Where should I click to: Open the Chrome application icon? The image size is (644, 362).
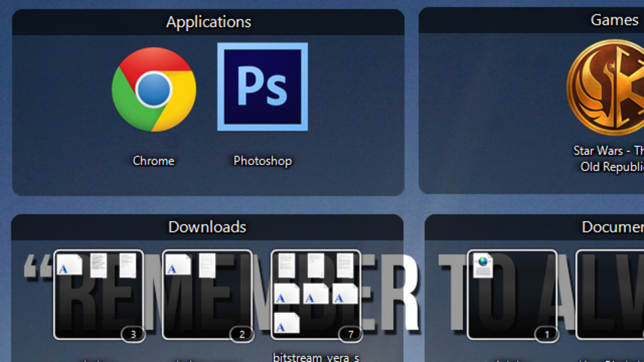click(154, 89)
